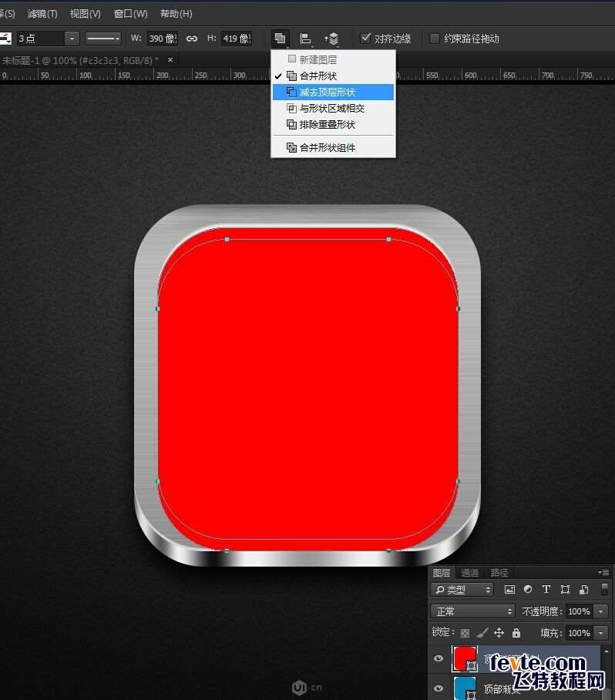Choose 合并形状 in the dropdown menu
Viewport: 615px width, 700px height.
click(x=333, y=76)
